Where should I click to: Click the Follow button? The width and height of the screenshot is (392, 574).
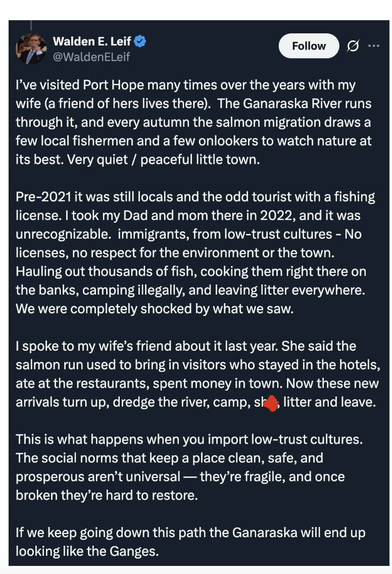pyautogui.click(x=309, y=46)
